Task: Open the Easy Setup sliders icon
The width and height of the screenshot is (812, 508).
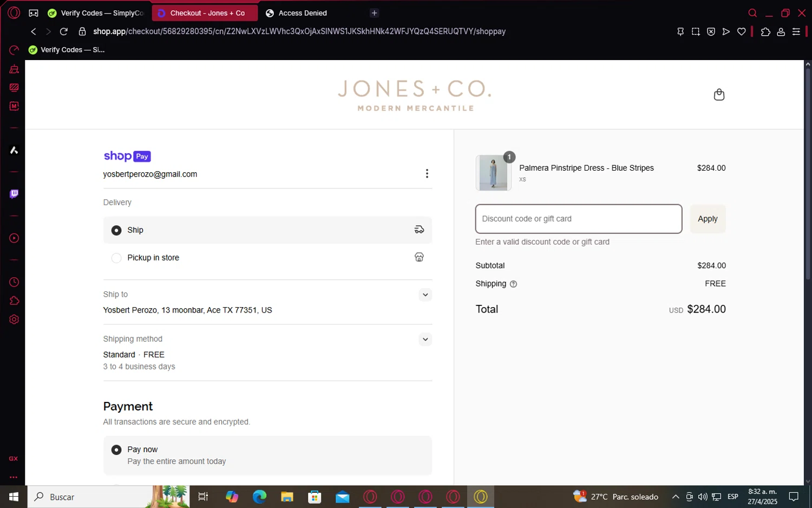Action: coord(796,31)
